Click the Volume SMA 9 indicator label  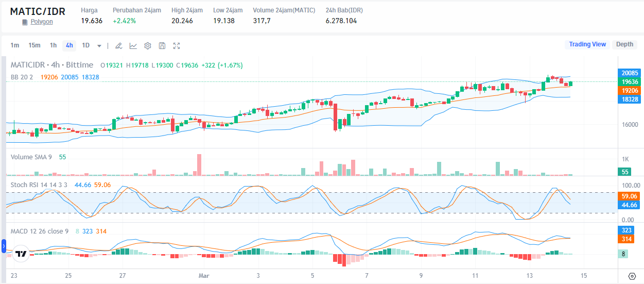point(31,157)
